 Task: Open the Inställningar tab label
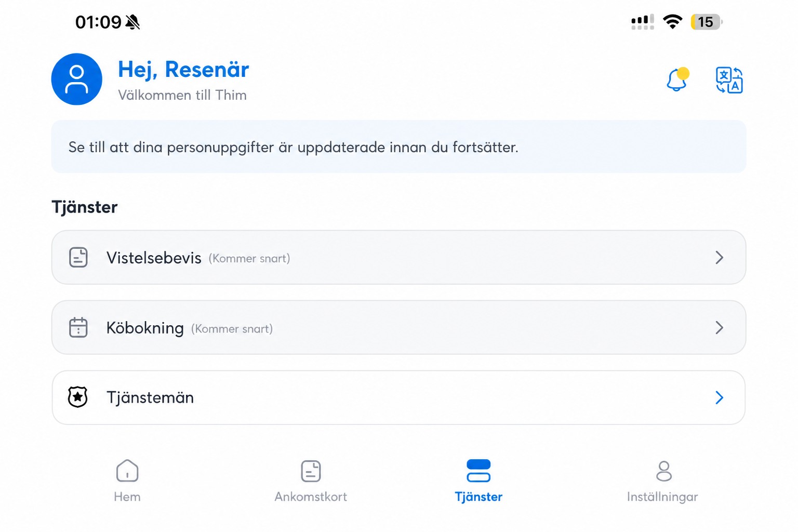coord(662,497)
